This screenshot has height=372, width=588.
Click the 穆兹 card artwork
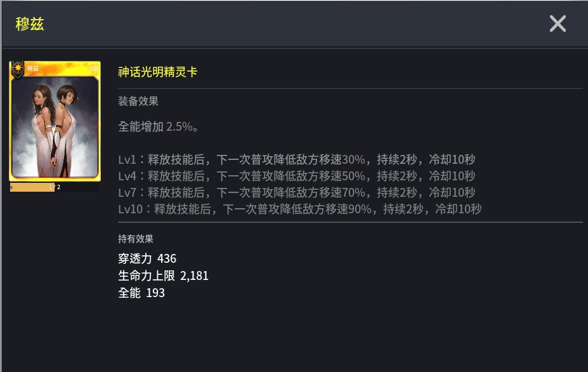55,127
